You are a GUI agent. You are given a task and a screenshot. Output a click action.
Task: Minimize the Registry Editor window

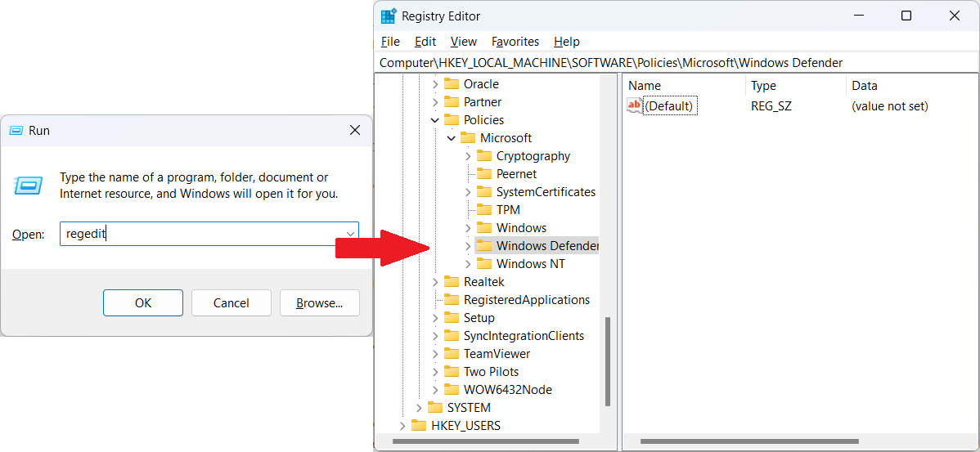click(x=858, y=16)
